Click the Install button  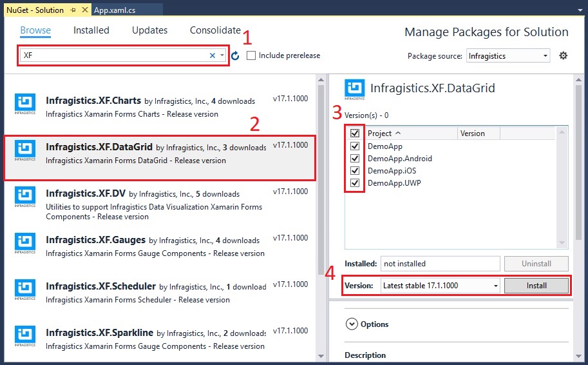click(x=536, y=285)
